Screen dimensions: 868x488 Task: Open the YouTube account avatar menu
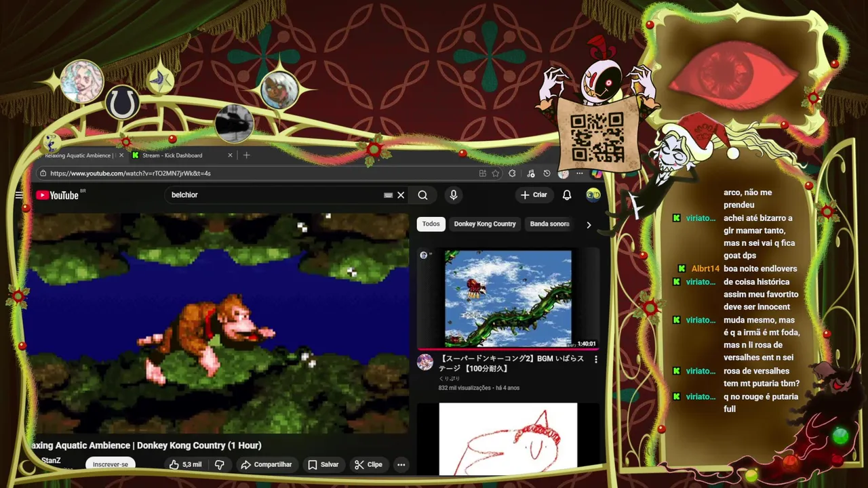coord(593,195)
